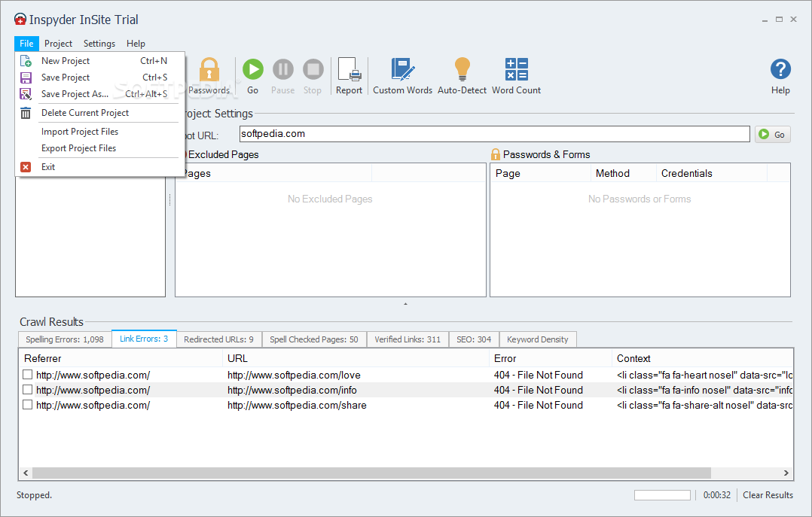Click the Root URL input field
Image resolution: width=812 pixels, height=517 pixels.
[x=495, y=134]
